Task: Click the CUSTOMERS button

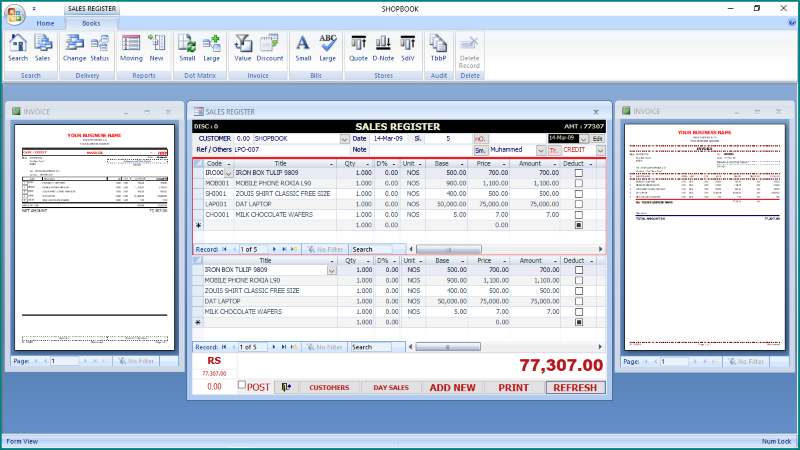Action: [x=329, y=387]
